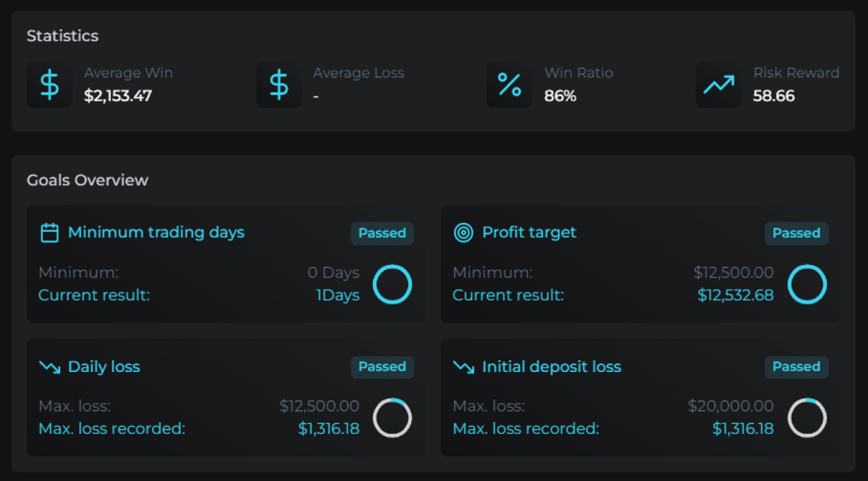
Task: Click the Passed badge for Initial deposit loss
Action: click(x=796, y=366)
